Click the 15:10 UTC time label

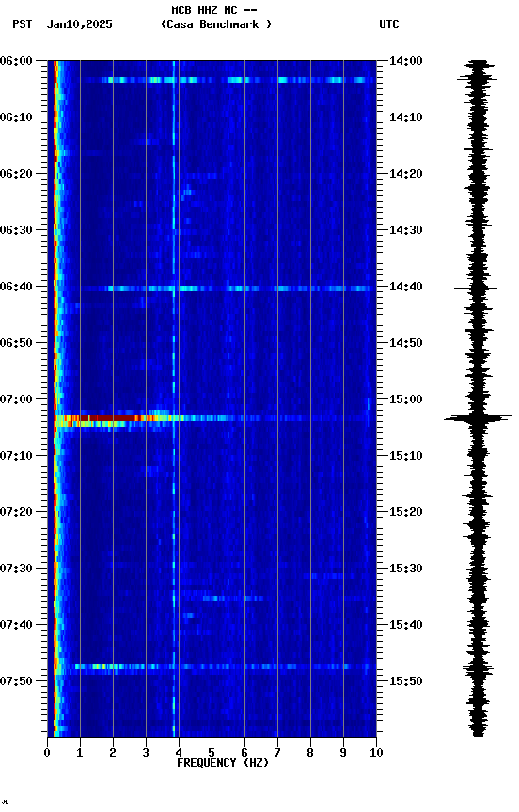406,456
